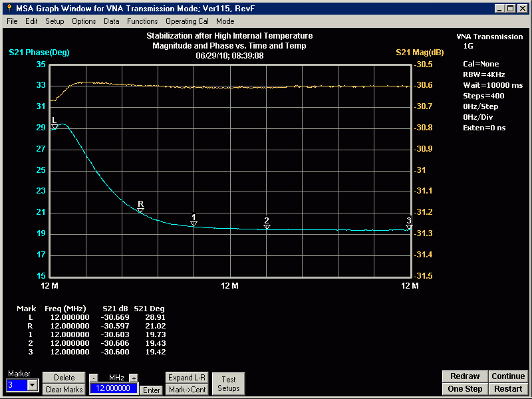Viewport: 532px width, 399px height.
Task: Click marker 2's S21 dB value -30.606
Action: (115, 343)
